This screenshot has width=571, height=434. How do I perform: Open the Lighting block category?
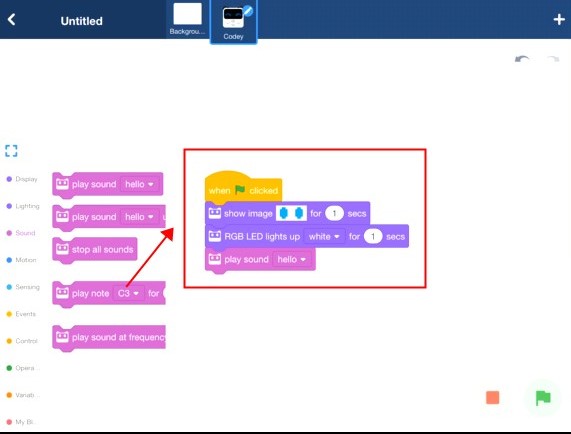click(x=23, y=206)
